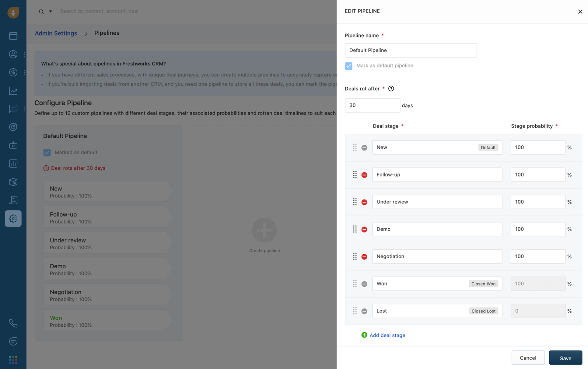Open the calendar icon in sidebar

[x=13, y=36]
